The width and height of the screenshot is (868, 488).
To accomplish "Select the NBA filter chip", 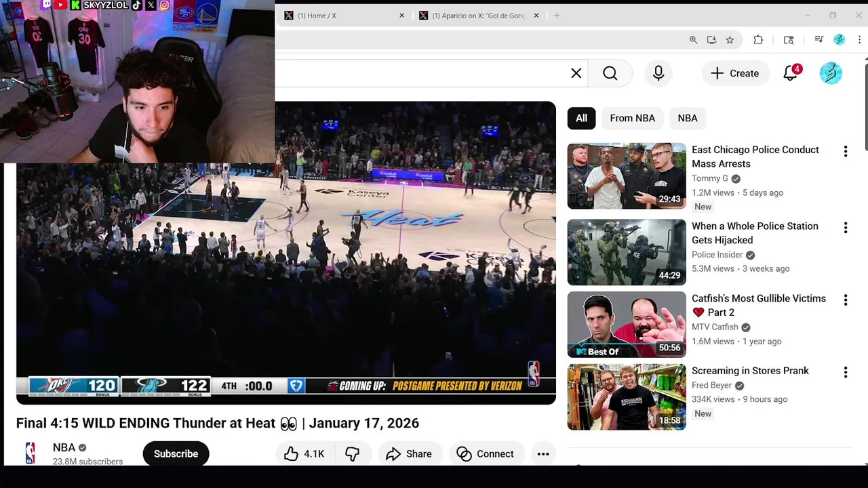I will click(688, 118).
